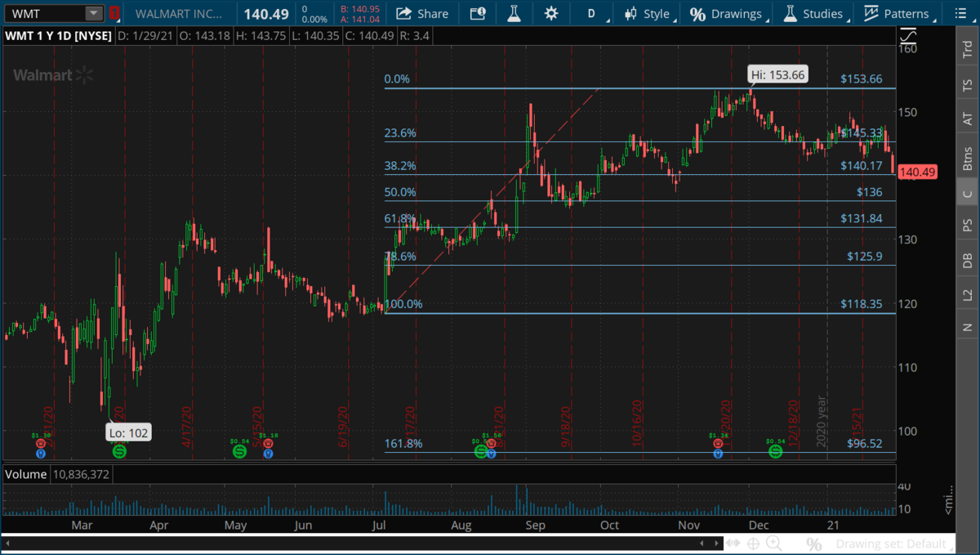This screenshot has width=980, height=555.
Task: Select the C sidebar tab
Action: (968, 193)
